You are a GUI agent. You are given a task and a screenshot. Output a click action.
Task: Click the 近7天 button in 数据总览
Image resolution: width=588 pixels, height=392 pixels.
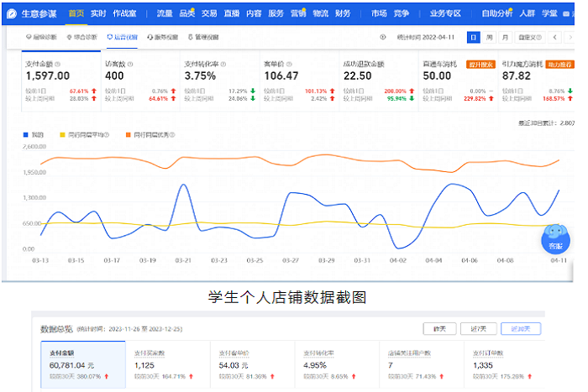[479, 328]
